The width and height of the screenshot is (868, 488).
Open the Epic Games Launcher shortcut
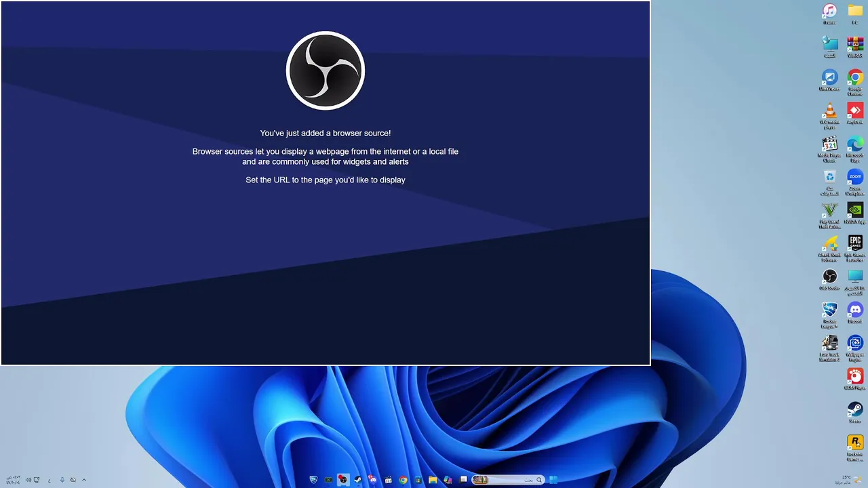tap(855, 248)
